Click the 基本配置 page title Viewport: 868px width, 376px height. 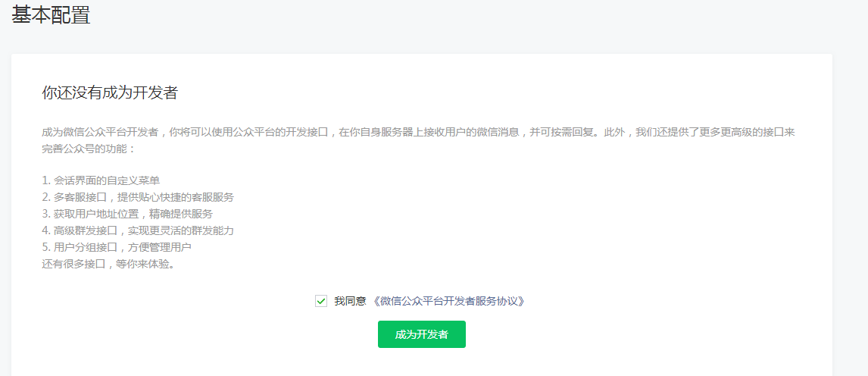[51, 15]
